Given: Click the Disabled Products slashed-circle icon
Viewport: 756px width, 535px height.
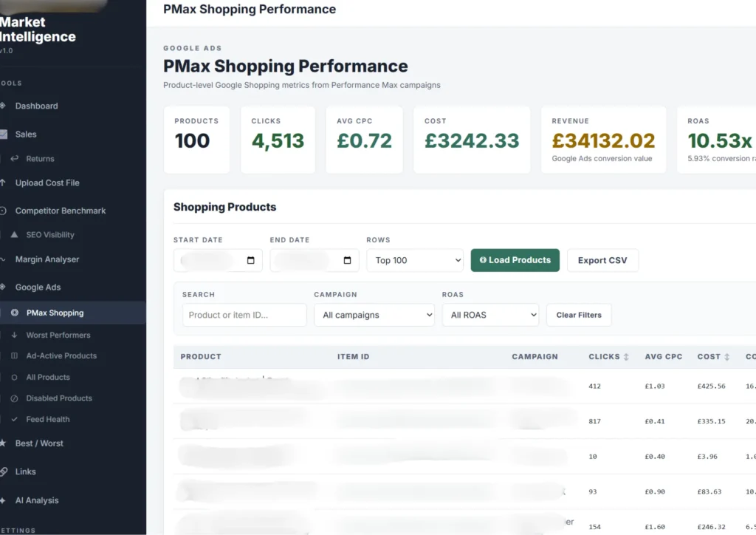Looking at the screenshot, I should point(15,398).
